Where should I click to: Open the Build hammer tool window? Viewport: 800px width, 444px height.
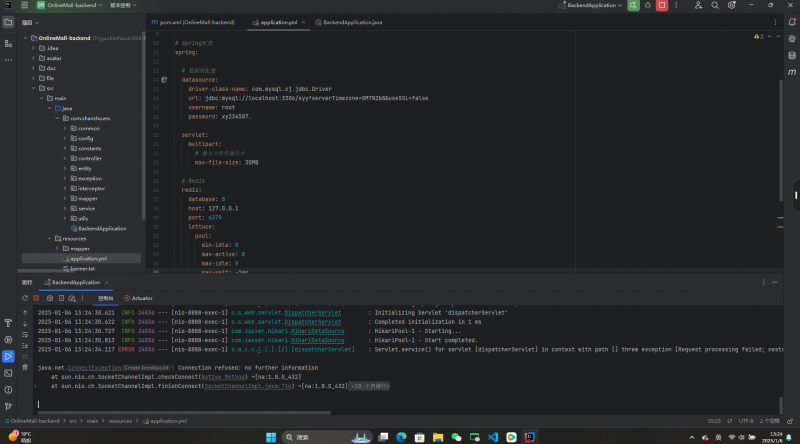pos(8,323)
